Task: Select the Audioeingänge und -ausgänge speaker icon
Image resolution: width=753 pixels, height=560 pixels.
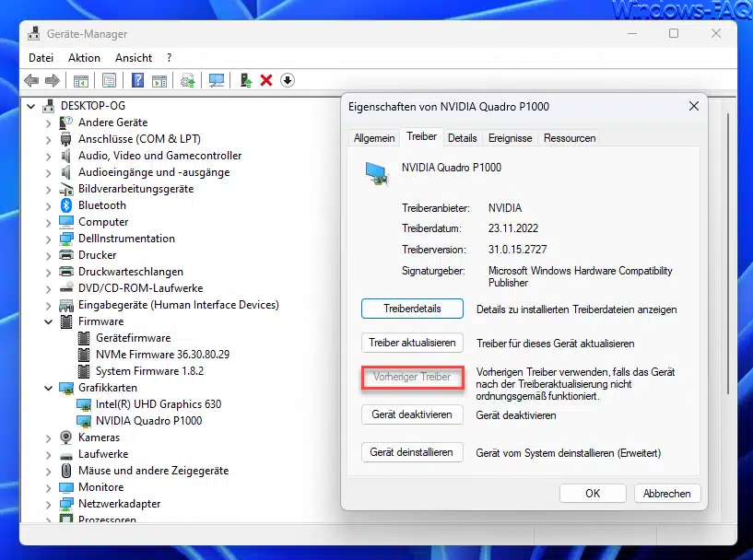Action: click(x=66, y=172)
